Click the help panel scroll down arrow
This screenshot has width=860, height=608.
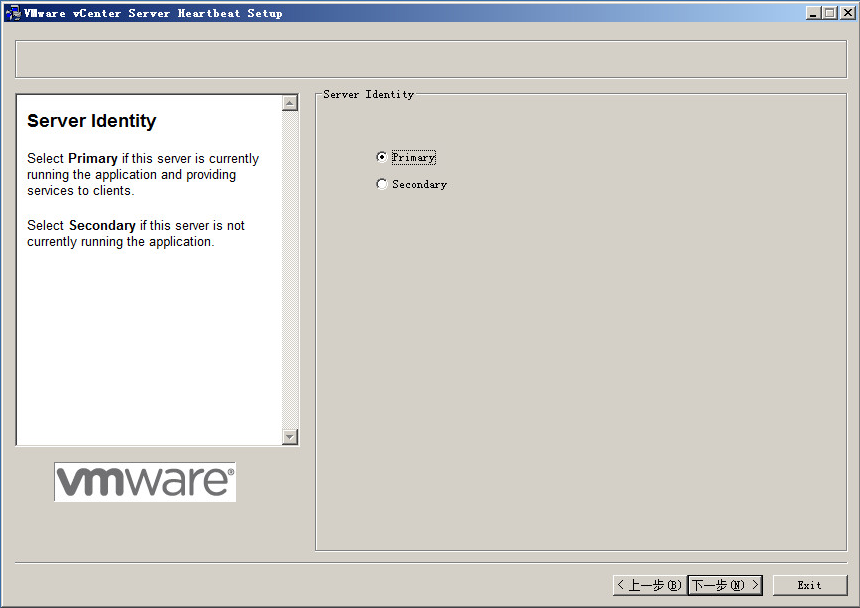coord(290,436)
